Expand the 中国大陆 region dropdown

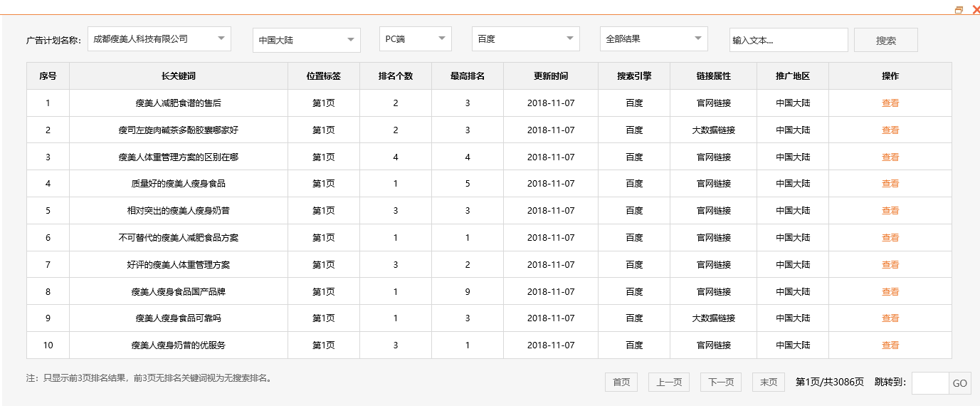307,40
